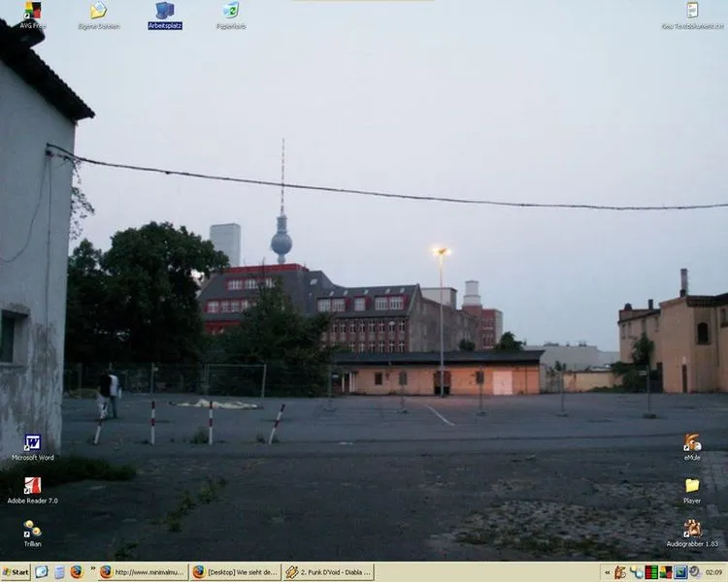The width and height of the screenshot is (728, 582).
Task: Launch the Trillian desktop shortcut
Action: click(x=32, y=530)
